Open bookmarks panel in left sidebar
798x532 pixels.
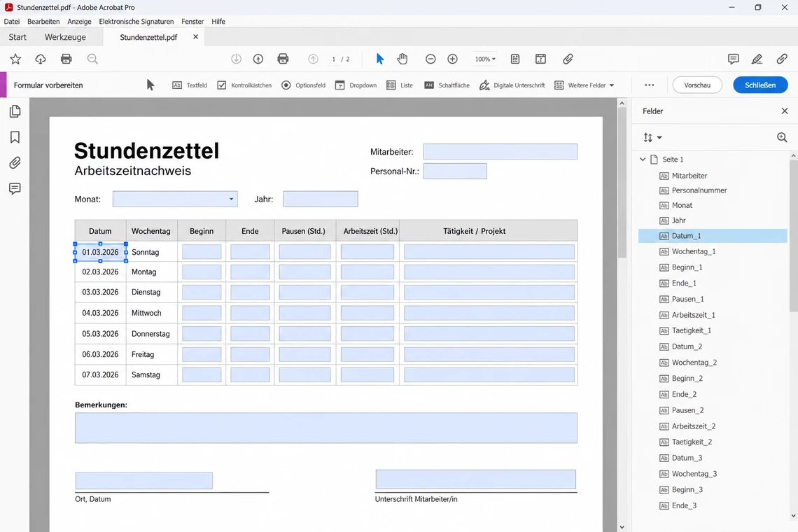click(x=15, y=137)
